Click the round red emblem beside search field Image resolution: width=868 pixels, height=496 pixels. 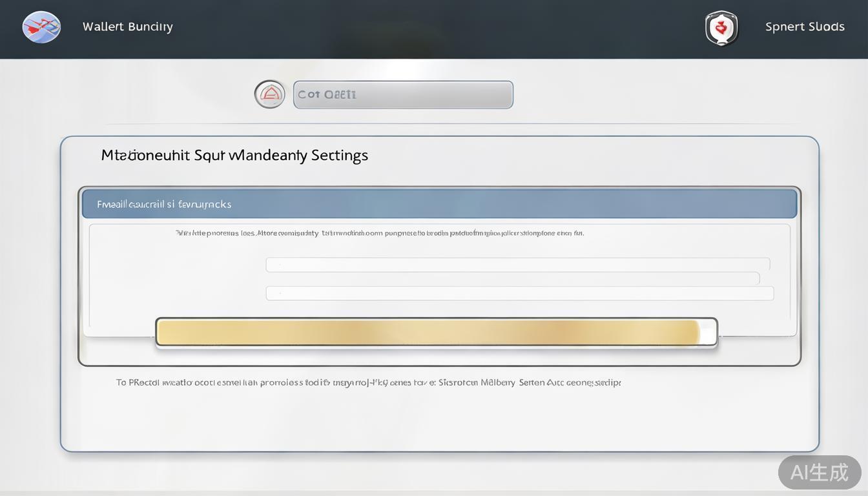pyautogui.click(x=269, y=94)
